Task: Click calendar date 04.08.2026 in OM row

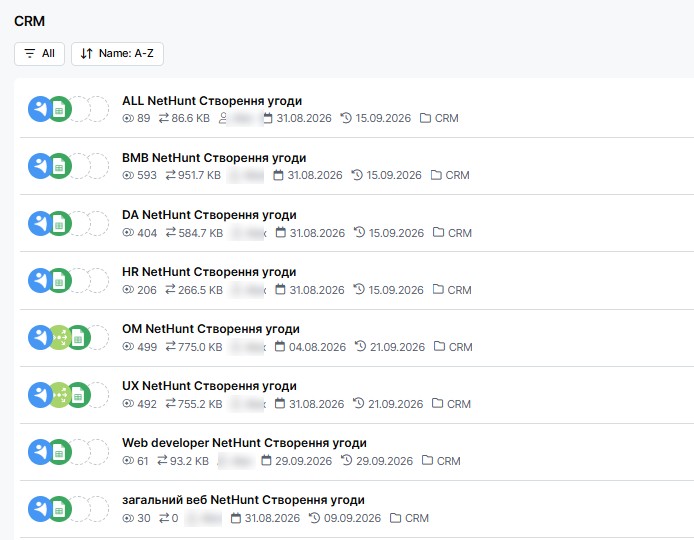Action: click(x=317, y=347)
